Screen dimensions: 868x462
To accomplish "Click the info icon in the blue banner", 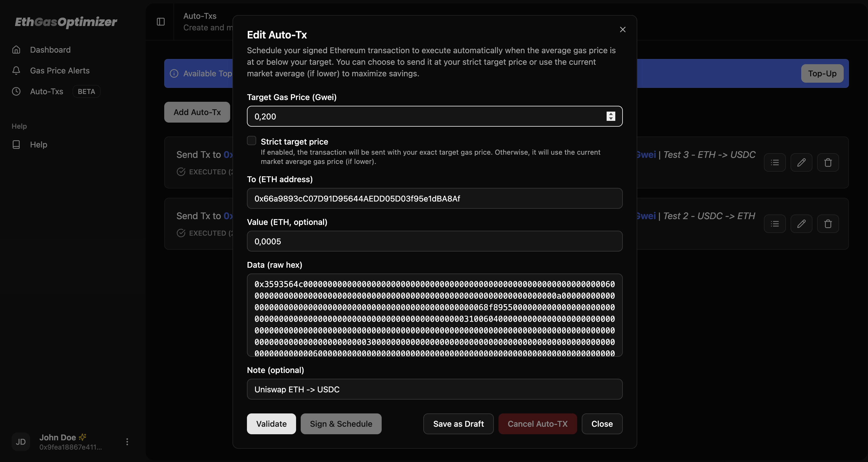I will coord(174,73).
